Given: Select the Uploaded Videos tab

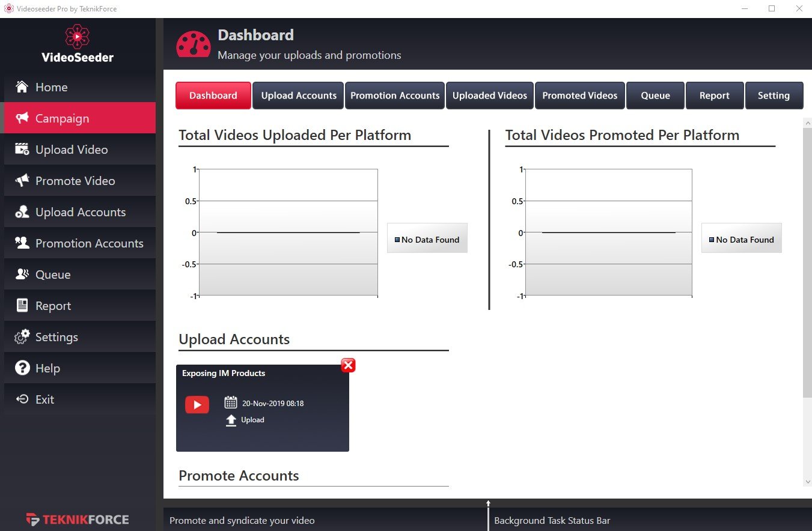Looking at the screenshot, I should [x=489, y=96].
